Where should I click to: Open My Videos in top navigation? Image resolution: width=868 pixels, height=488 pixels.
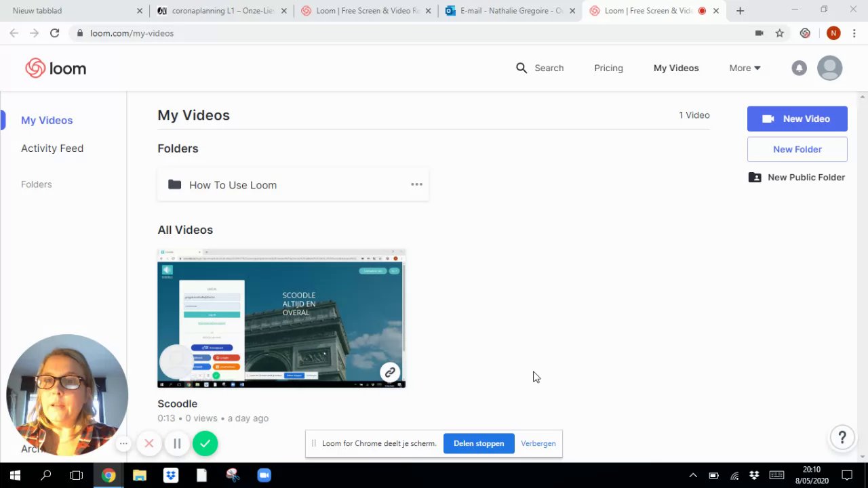click(x=676, y=68)
